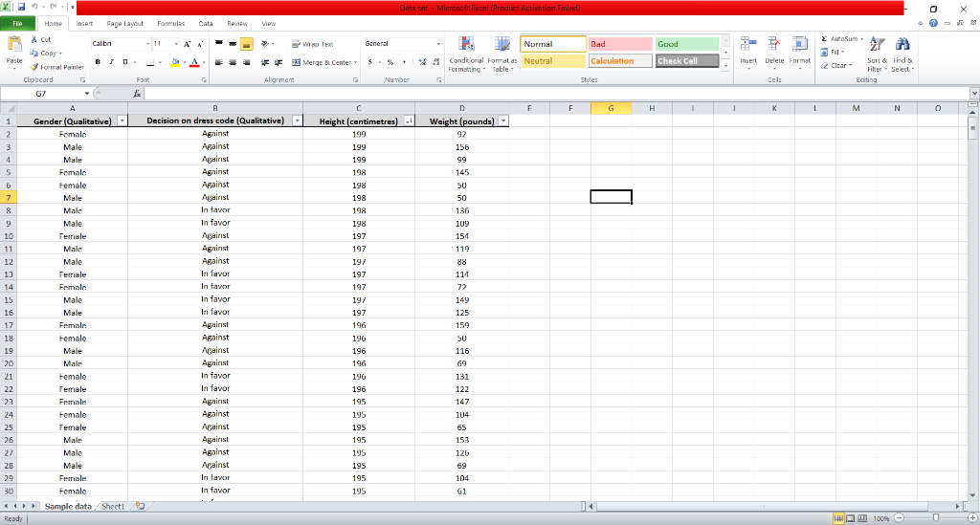Select the Sheet1 worksheet tab

[x=113, y=506]
